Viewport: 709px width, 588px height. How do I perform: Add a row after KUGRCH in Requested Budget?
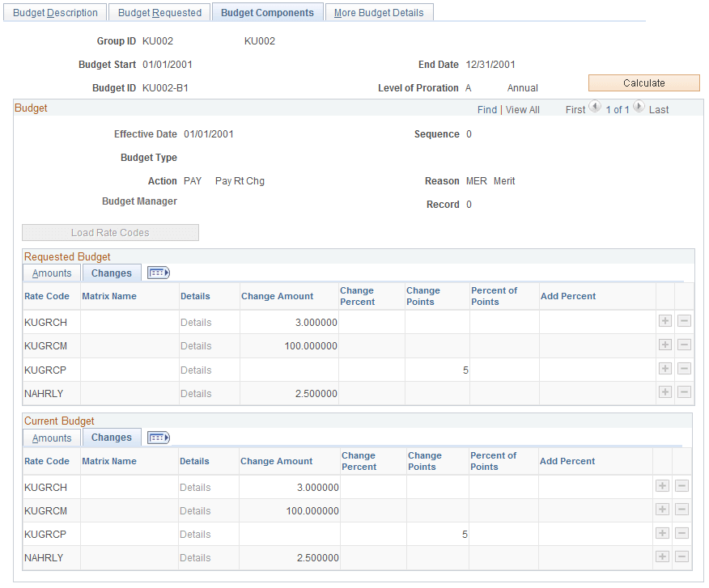665,322
